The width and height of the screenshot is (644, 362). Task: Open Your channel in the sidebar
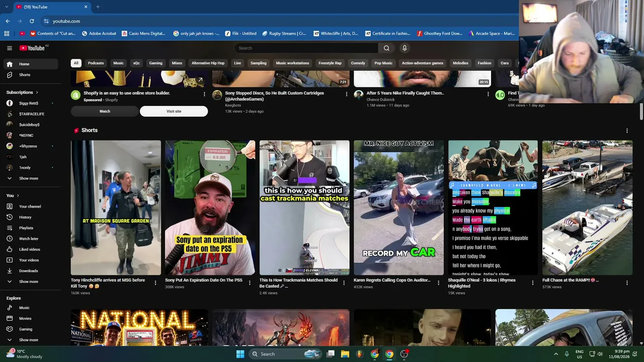click(31, 207)
